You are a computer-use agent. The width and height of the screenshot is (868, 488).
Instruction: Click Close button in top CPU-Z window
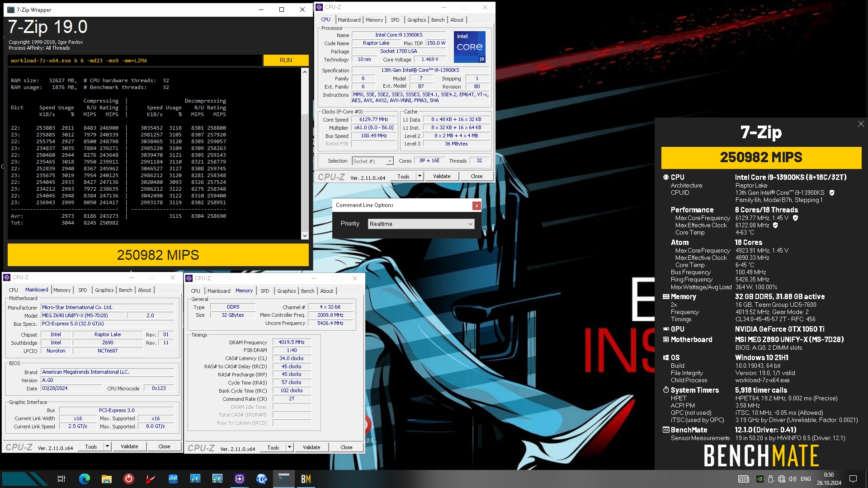[x=476, y=176]
